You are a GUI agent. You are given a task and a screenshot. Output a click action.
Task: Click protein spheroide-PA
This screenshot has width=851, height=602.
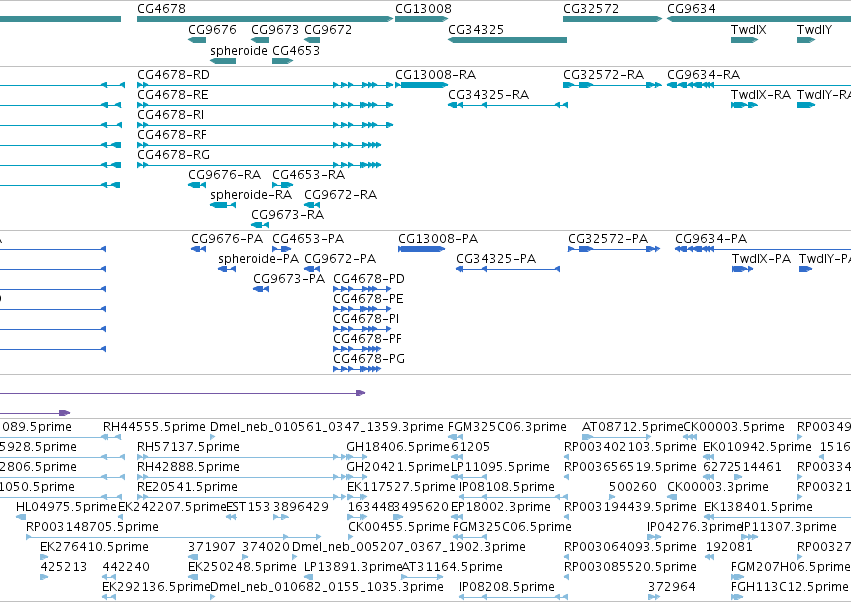coord(258,259)
